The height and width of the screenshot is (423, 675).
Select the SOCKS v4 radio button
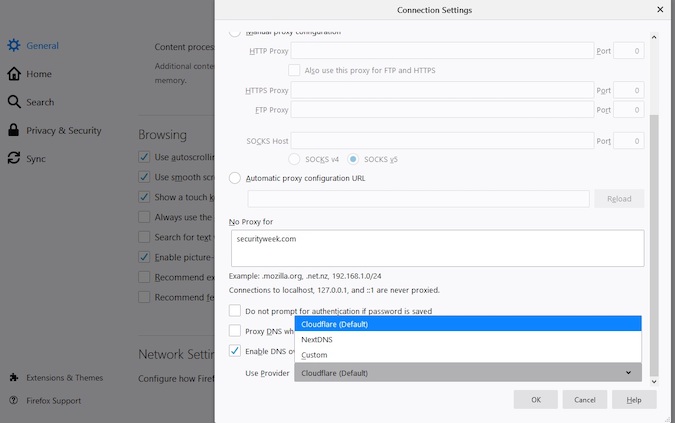tap(295, 159)
